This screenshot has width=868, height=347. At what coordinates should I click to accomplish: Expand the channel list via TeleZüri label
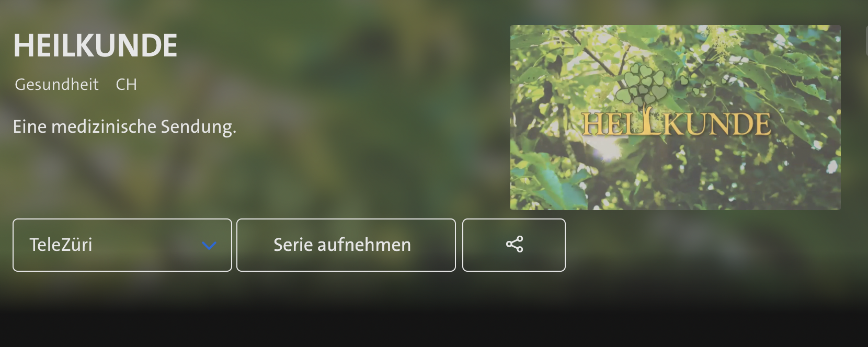coord(61,245)
